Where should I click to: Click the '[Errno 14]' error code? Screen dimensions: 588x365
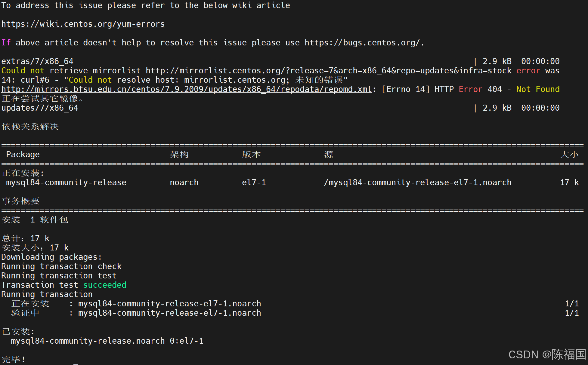coord(406,89)
